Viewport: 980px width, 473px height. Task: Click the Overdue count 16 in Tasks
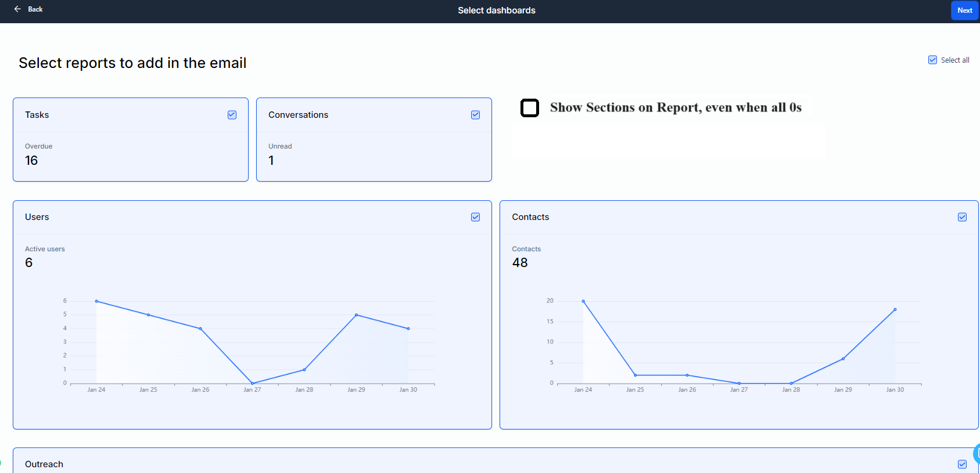(x=31, y=161)
